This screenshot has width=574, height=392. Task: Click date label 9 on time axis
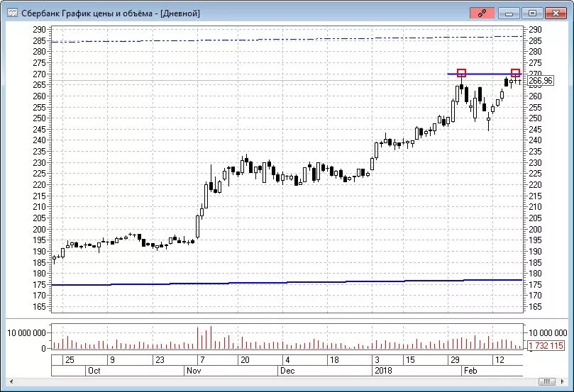point(112,360)
